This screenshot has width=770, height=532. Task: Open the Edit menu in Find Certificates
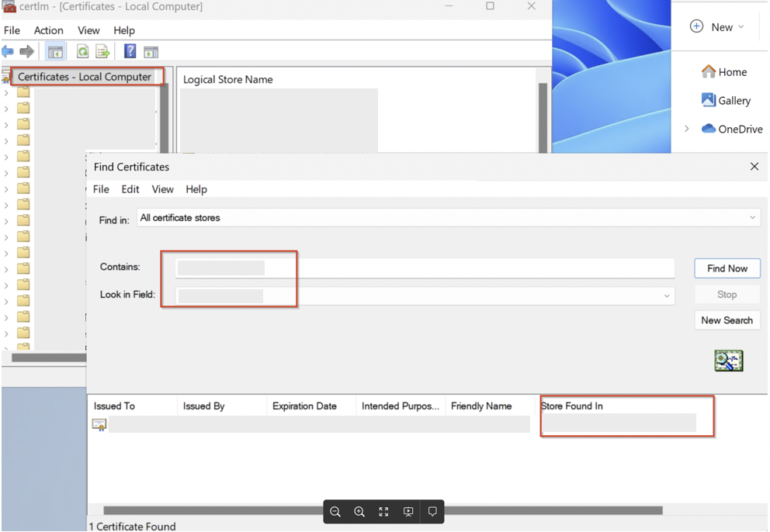[130, 189]
